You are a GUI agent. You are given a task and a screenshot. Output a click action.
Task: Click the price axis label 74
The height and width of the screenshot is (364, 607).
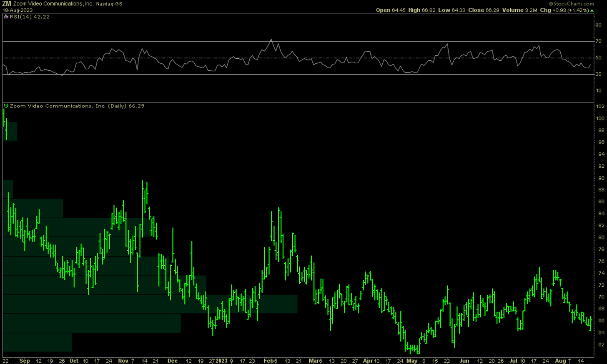point(601,273)
